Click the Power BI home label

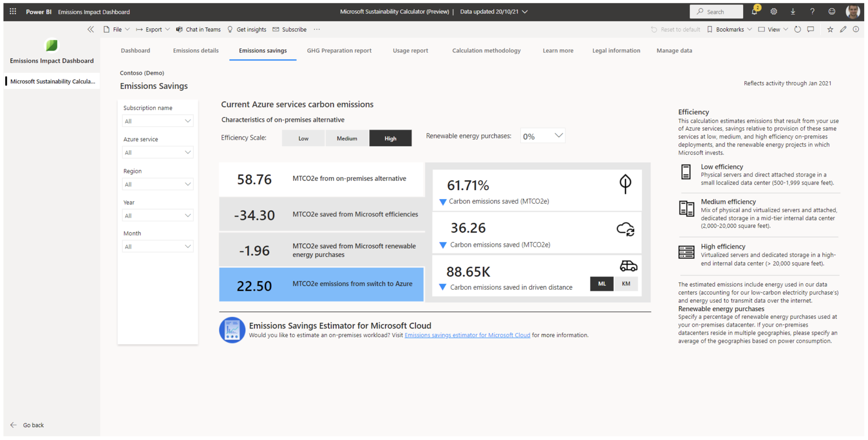click(x=39, y=11)
